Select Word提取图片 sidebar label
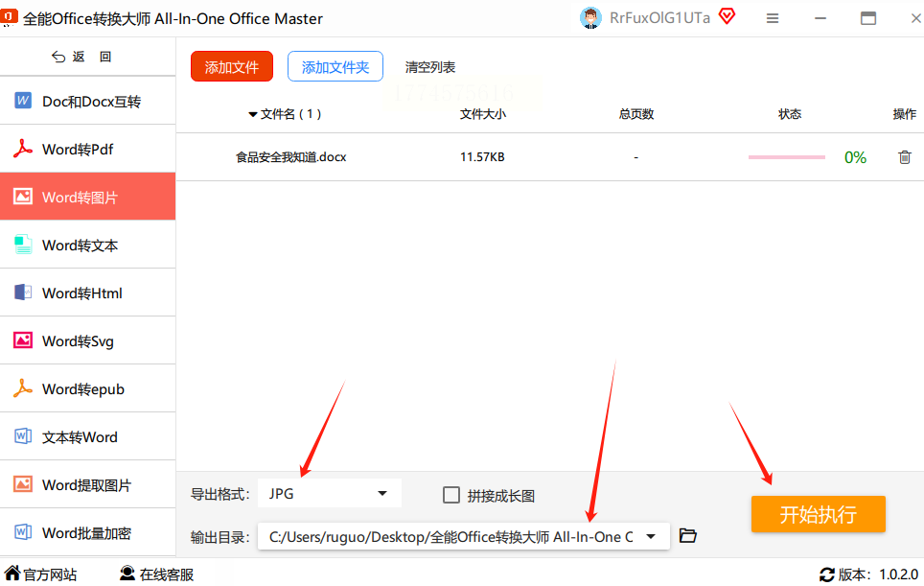 pyautogui.click(x=86, y=485)
